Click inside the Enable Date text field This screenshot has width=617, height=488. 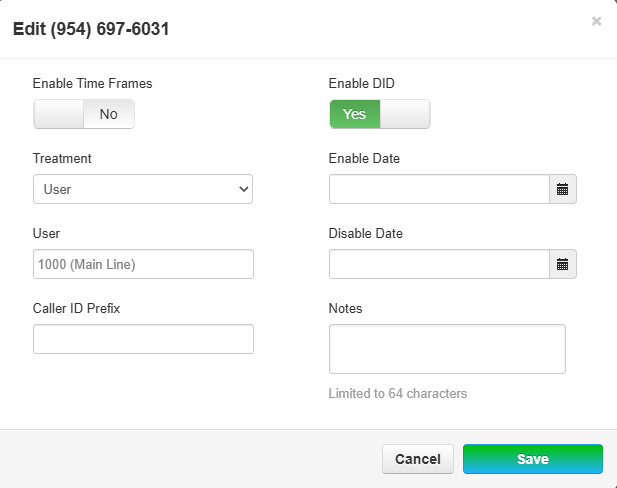[439, 189]
